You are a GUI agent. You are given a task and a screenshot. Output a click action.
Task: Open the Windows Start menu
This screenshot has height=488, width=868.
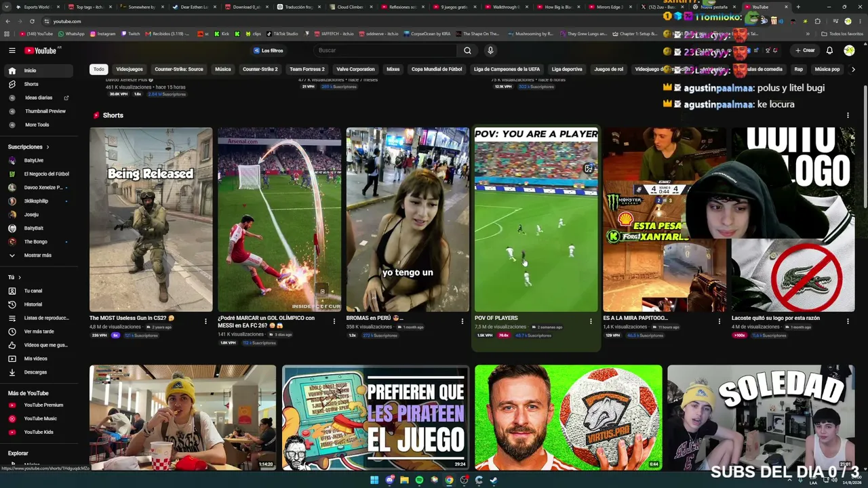pos(374,480)
